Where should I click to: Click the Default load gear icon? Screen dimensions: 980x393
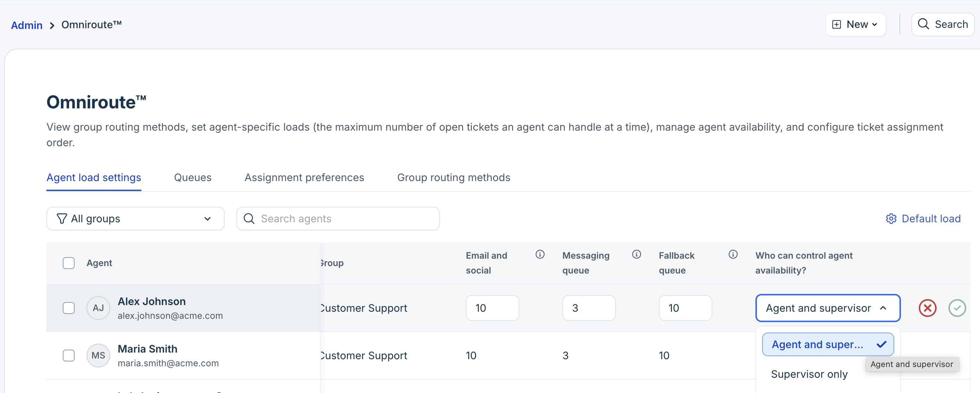click(891, 219)
